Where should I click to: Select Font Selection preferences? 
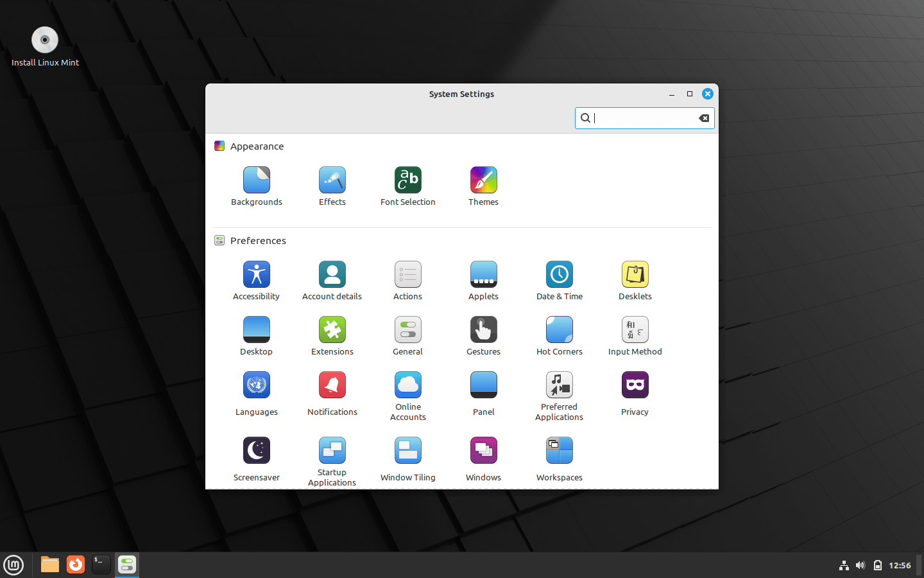point(407,186)
